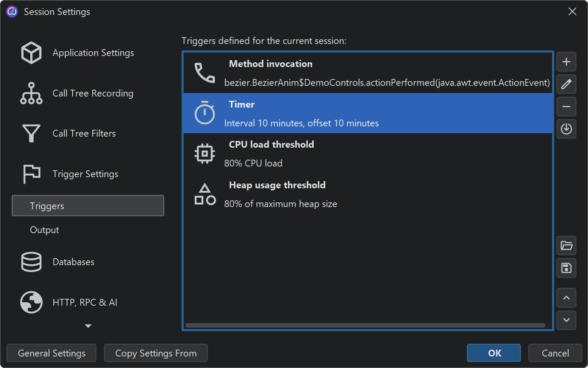Image resolution: width=588 pixels, height=368 pixels.
Task: Select the Method invocation trigger
Action: (367, 73)
